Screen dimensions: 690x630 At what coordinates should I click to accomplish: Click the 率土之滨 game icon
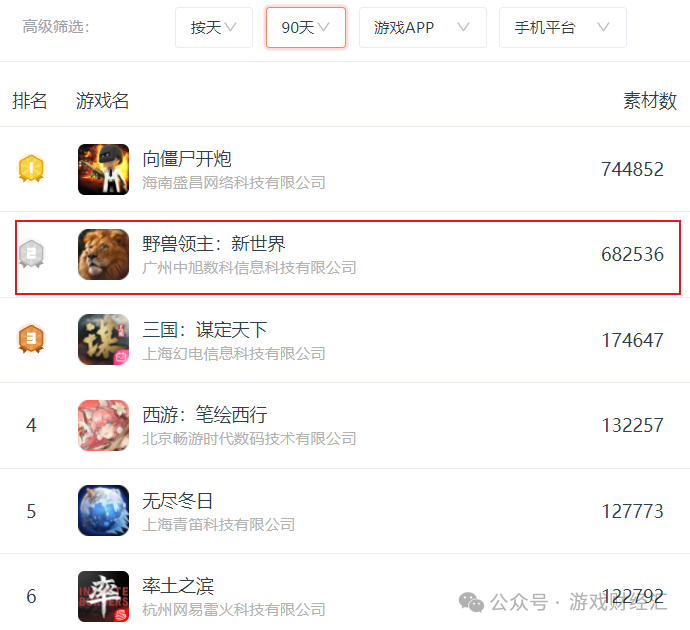pyautogui.click(x=103, y=596)
